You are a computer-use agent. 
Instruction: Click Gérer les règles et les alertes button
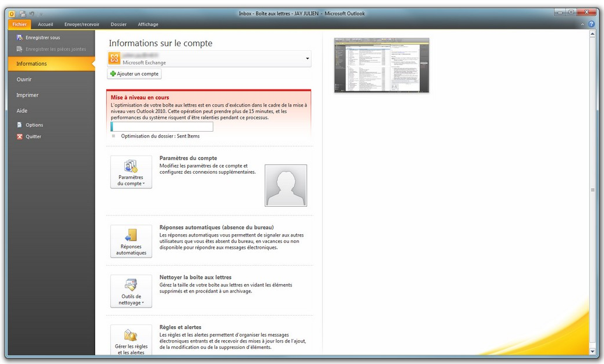coord(131,340)
